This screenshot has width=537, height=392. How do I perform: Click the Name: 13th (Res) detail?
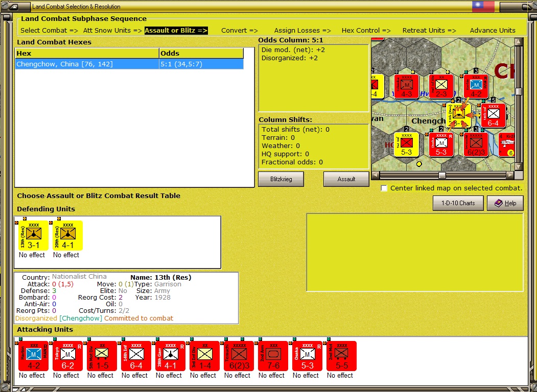[x=161, y=277]
